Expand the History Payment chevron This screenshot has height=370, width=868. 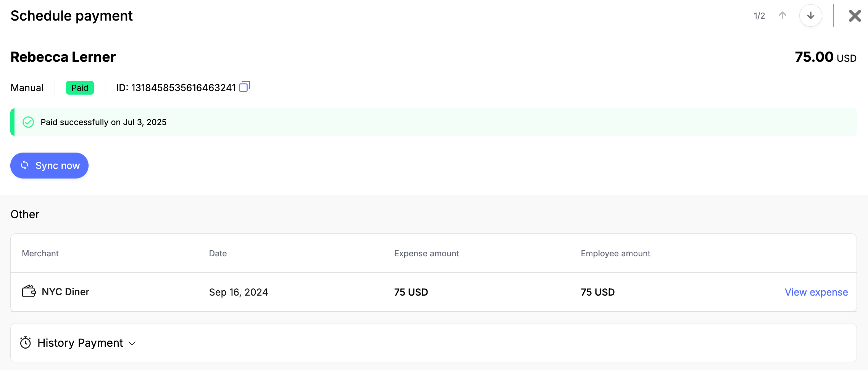coord(132,343)
